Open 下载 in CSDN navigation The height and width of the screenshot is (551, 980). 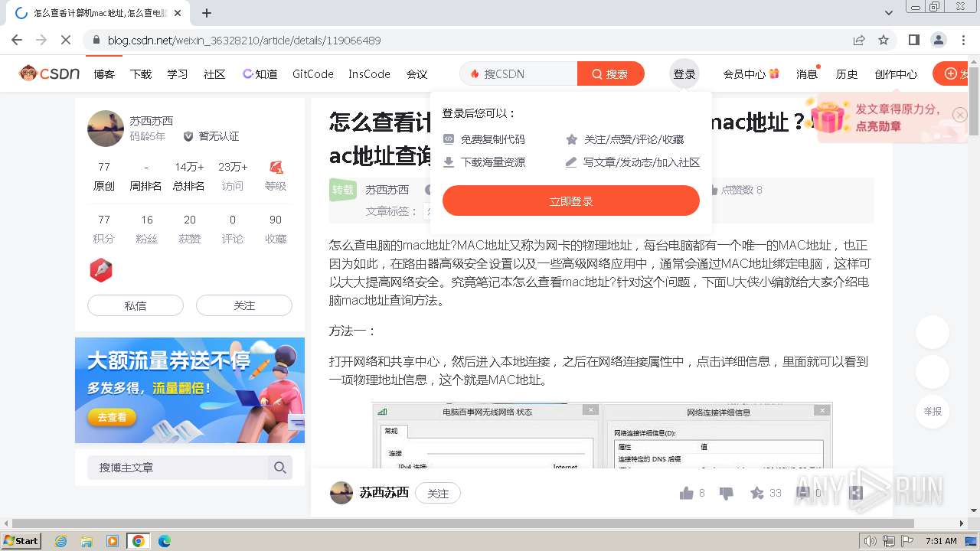point(141,74)
